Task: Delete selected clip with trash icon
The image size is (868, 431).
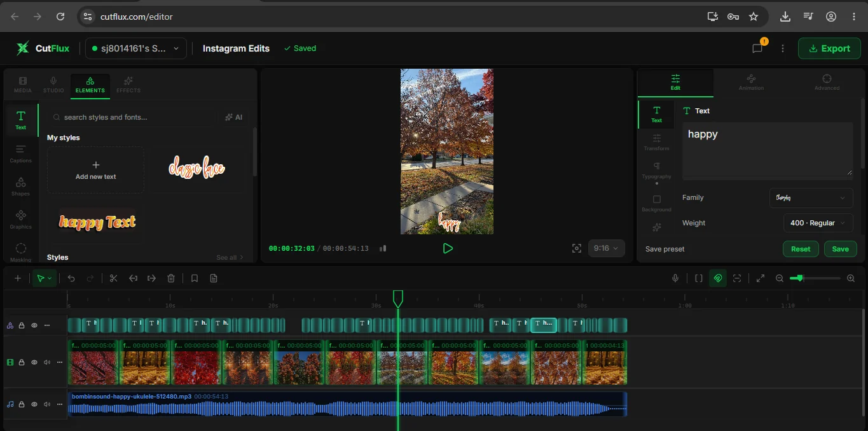Action: tap(170, 278)
